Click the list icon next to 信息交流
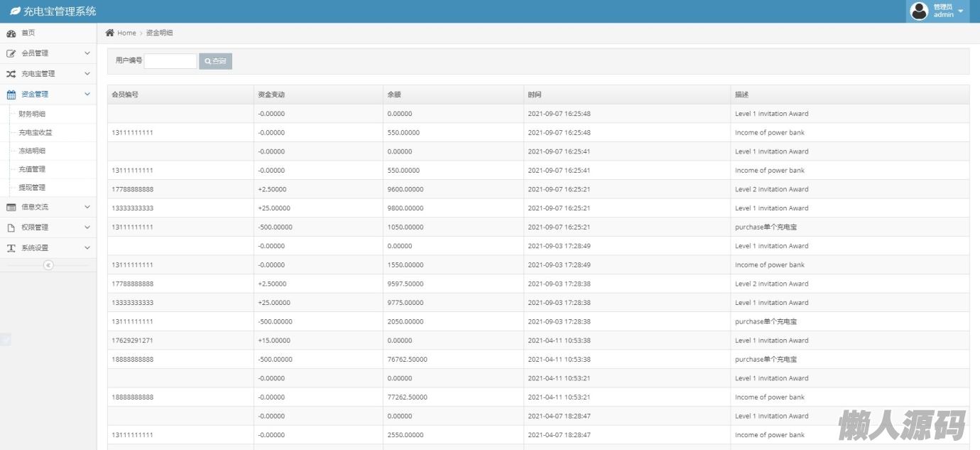This screenshot has height=450, width=980. point(11,207)
